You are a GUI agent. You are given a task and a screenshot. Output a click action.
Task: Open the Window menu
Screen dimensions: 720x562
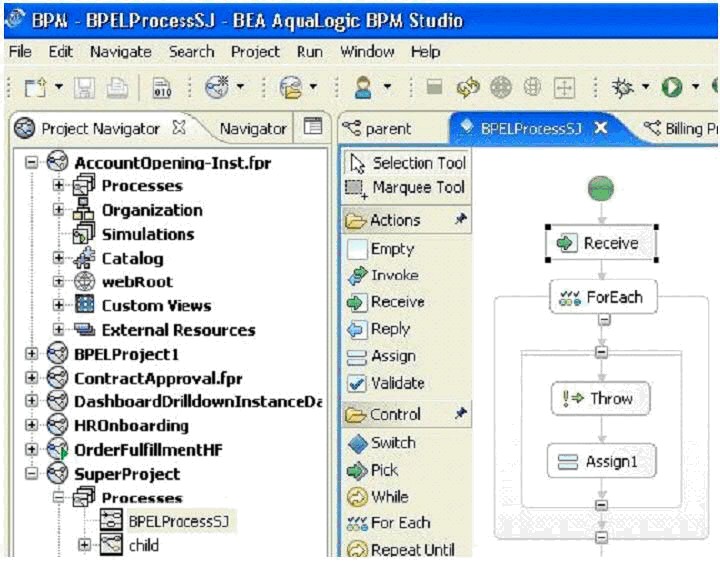(367, 51)
